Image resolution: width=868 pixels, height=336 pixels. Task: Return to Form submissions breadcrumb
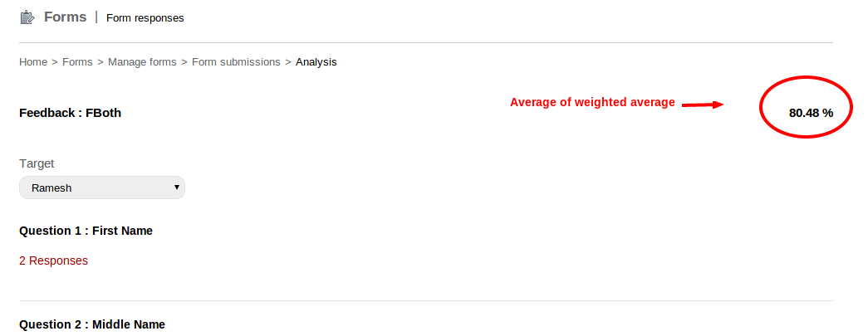tap(236, 62)
